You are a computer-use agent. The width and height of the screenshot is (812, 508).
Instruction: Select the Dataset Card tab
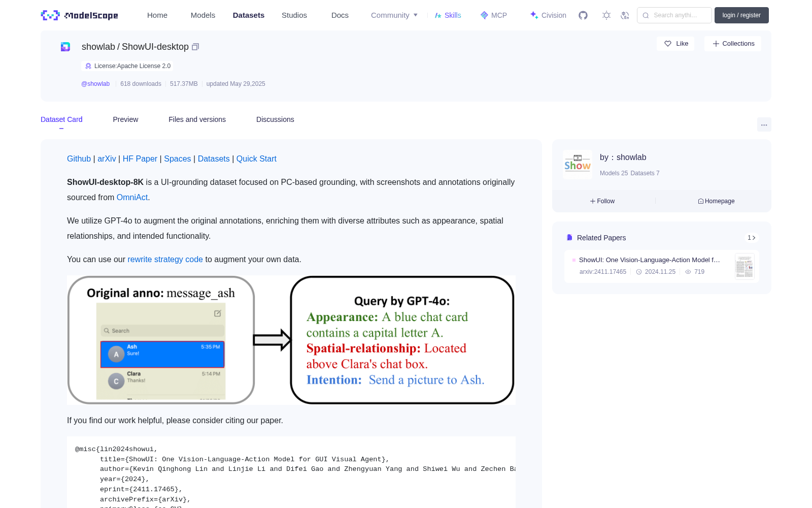[61, 119]
